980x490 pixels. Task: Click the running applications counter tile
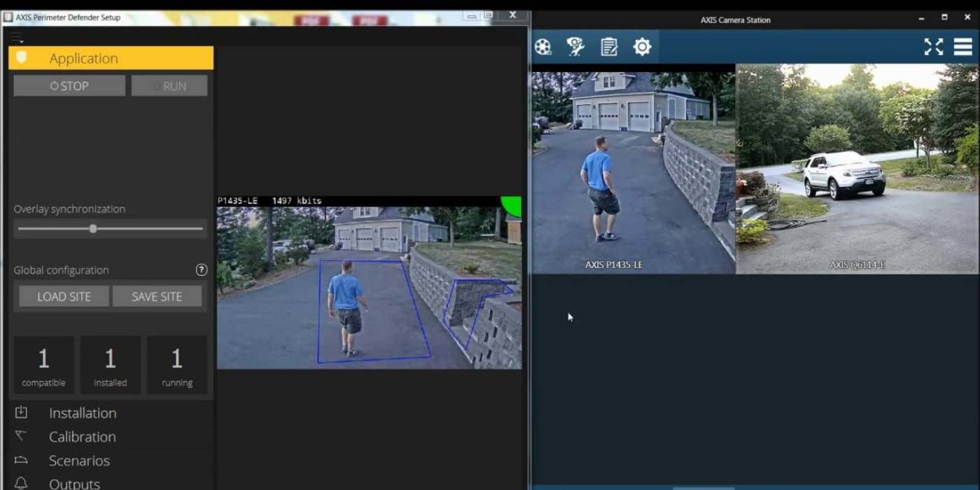click(176, 364)
